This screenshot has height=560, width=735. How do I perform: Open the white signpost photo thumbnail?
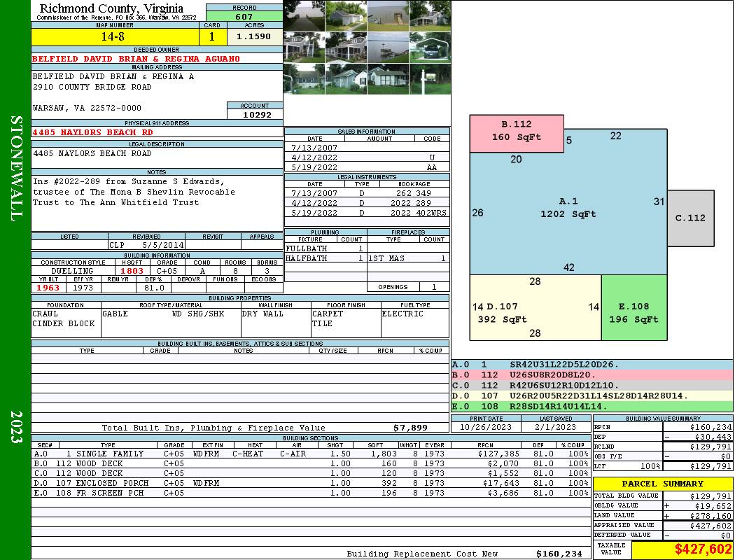tap(430, 79)
